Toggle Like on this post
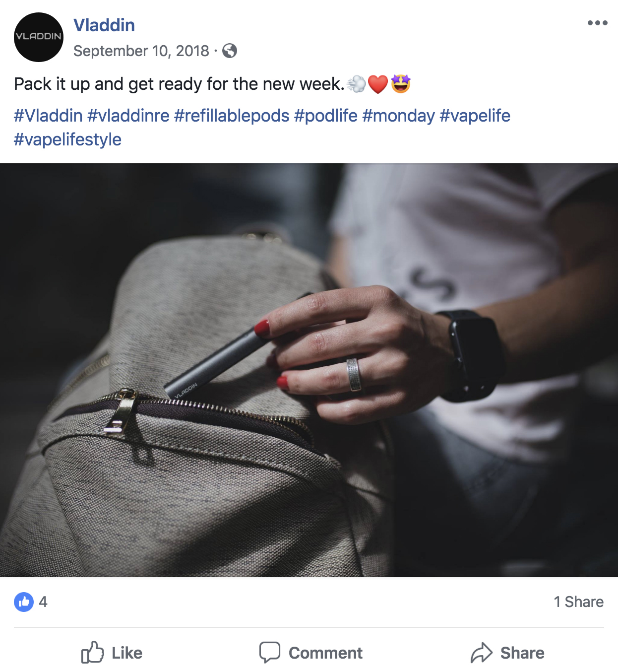This screenshot has height=672, width=618. (x=112, y=653)
